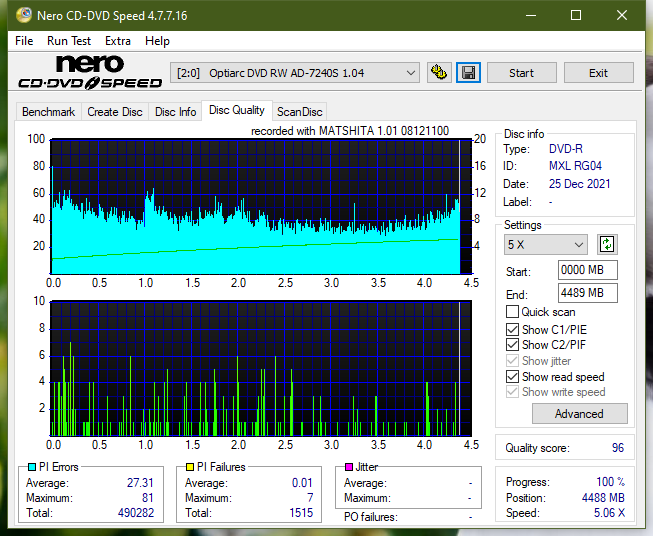Screen dimensions: 653x536
Task: Switch to the Create Disc tab
Action: pyautogui.click(x=115, y=112)
